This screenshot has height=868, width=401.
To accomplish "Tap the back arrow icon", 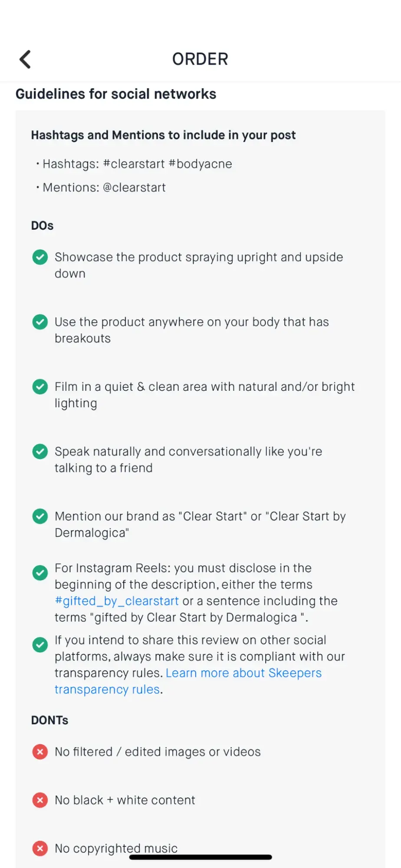I will [x=25, y=59].
